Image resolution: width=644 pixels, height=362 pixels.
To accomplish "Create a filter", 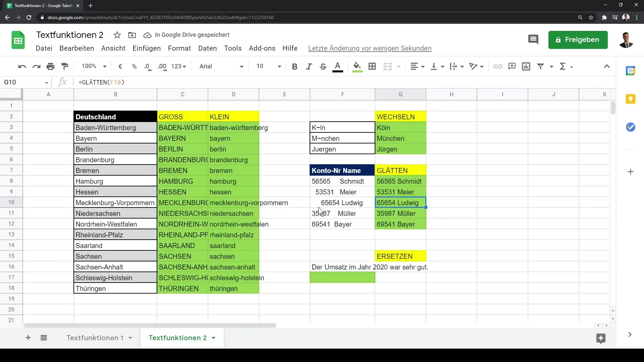I will click(540, 66).
